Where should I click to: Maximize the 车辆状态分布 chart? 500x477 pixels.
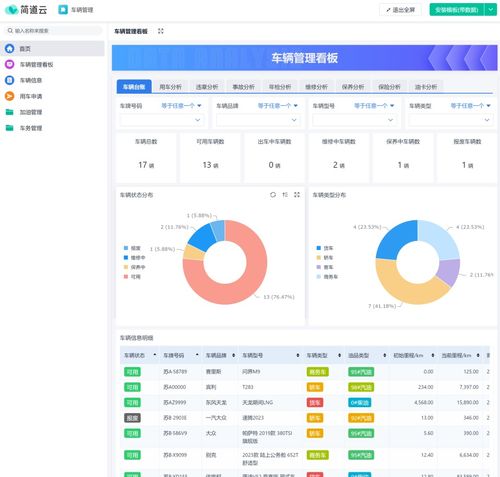click(x=297, y=195)
